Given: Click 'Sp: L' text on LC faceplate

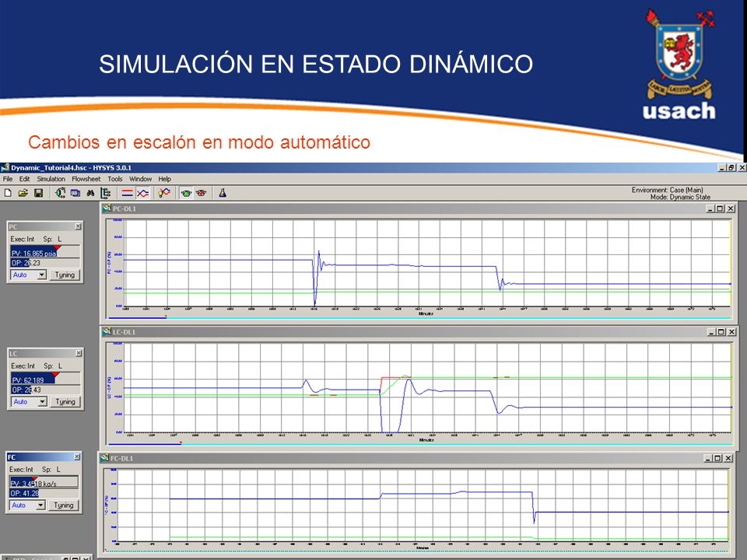Looking at the screenshot, I should (53, 366).
